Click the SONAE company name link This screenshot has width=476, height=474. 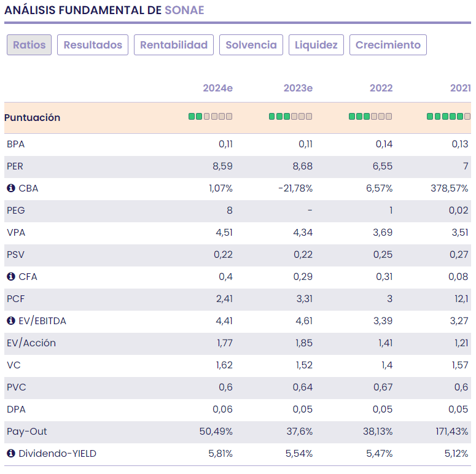point(184,10)
